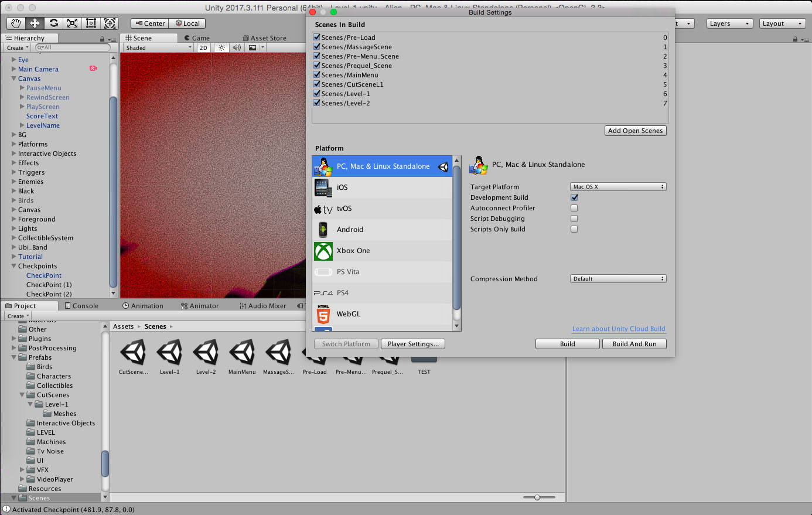Switch to the Animator tab
The width and height of the screenshot is (812, 515).
pos(200,306)
